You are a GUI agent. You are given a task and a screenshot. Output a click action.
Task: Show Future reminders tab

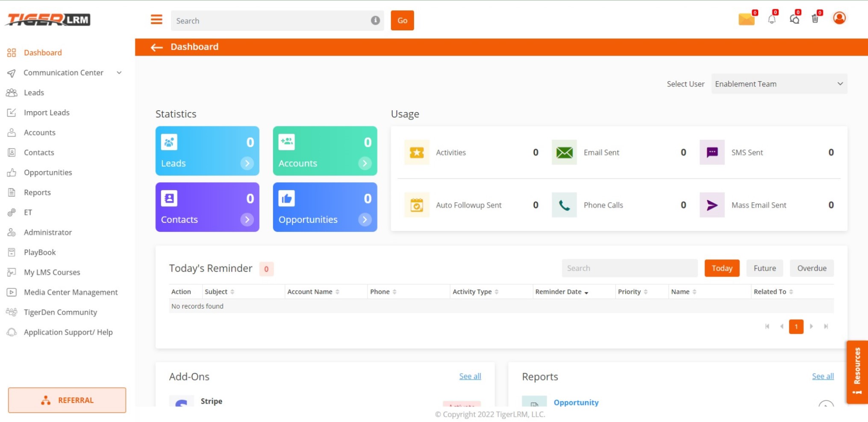[765, 268]
